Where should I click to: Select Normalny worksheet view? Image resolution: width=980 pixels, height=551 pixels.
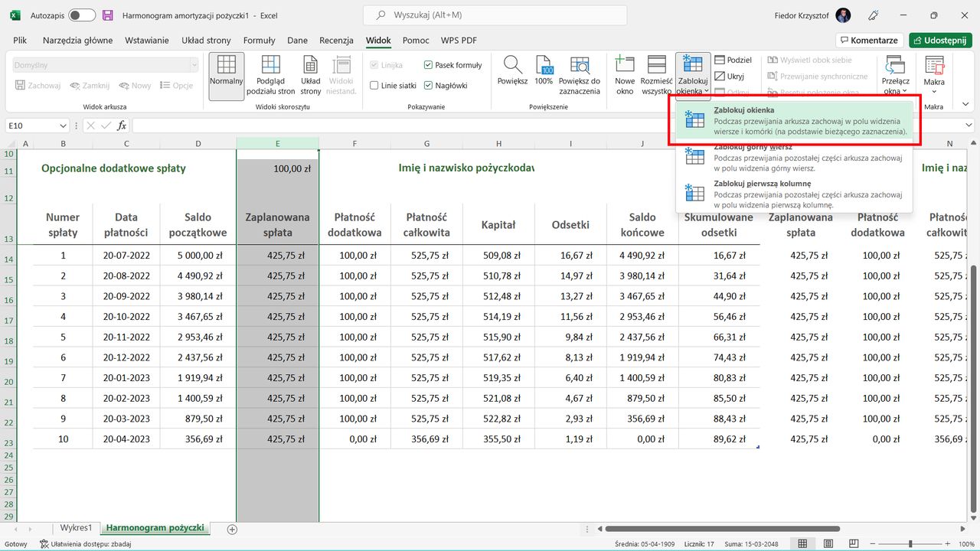point(226,74)
